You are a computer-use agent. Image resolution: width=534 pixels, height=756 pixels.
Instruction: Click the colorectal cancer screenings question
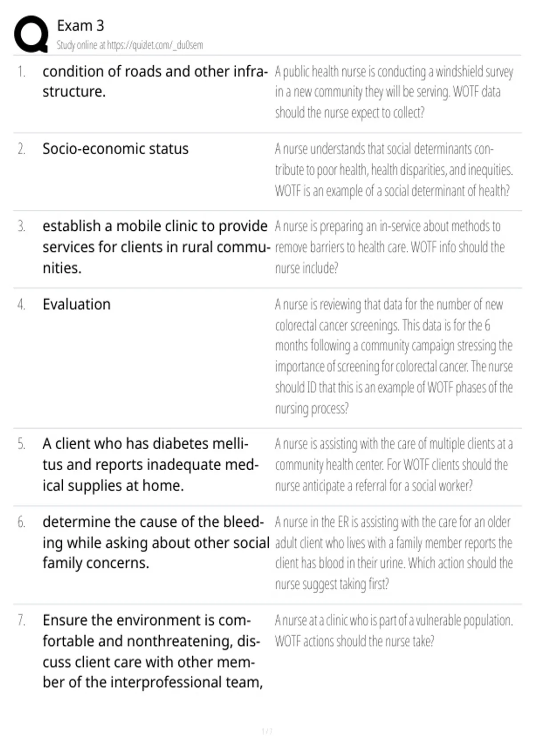click(x=394, y=356)
